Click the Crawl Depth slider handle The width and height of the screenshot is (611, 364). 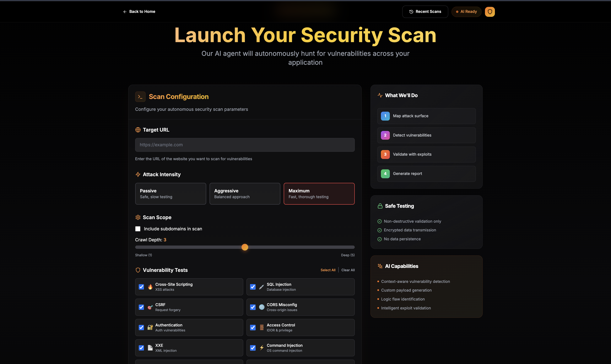coord(245,247)
